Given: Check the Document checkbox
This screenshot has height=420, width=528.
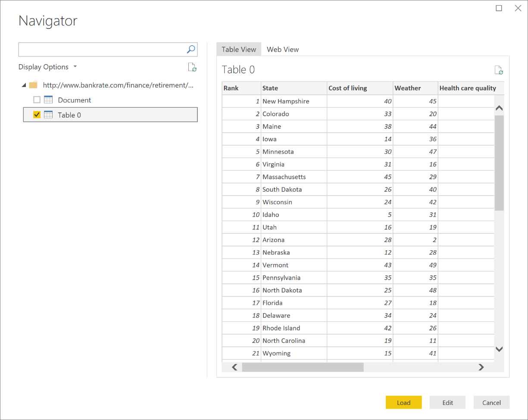Looking at the screenshot, I should click(x=37, y=100).
